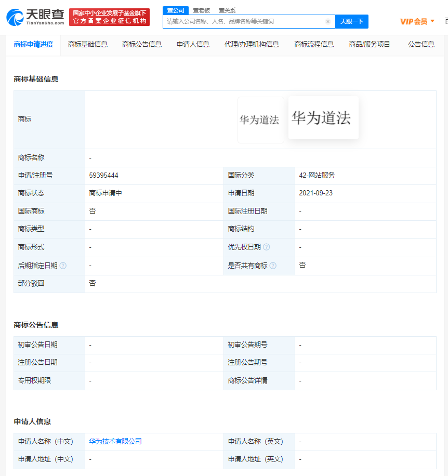This screenshot has width=448, height=476.
Task: Switch to the 查关系 search tab
Action: click(227, 10)
